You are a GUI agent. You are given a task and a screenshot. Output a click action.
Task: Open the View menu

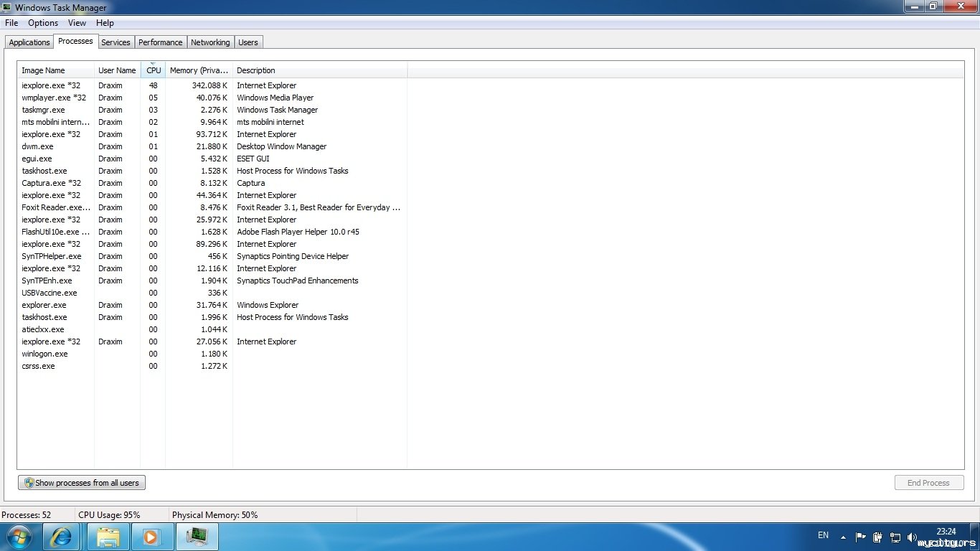[77, 23]
